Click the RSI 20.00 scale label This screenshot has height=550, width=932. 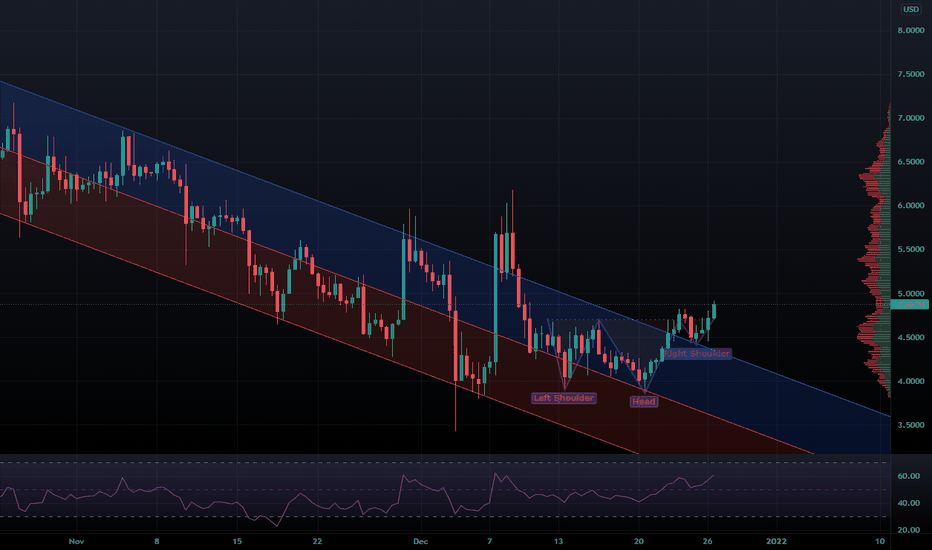[x=909, y=530]
